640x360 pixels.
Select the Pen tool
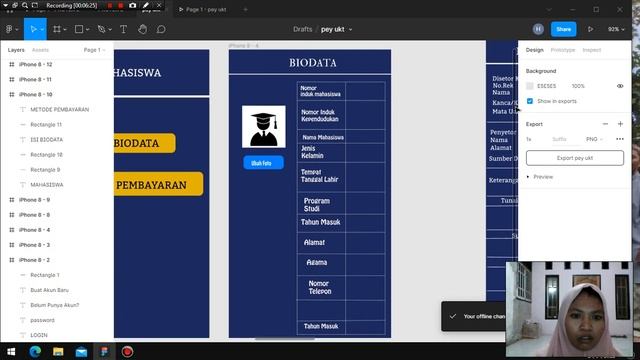(101, 29)
